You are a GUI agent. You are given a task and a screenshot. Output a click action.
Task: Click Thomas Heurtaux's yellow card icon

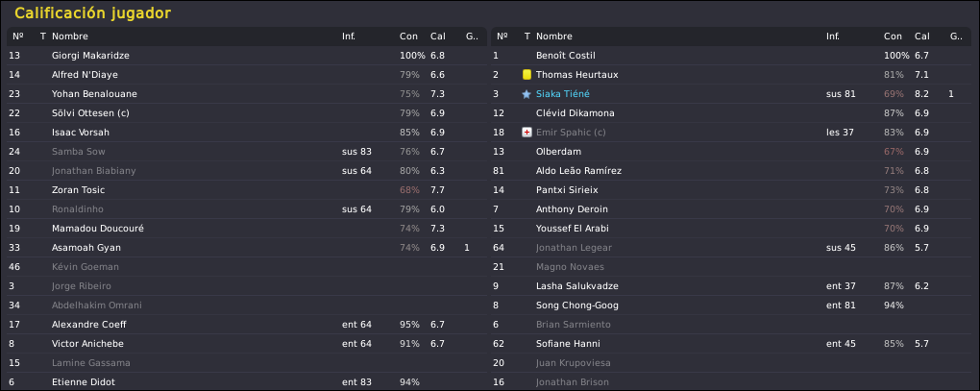pyautogui.click(x=527, y=75)
